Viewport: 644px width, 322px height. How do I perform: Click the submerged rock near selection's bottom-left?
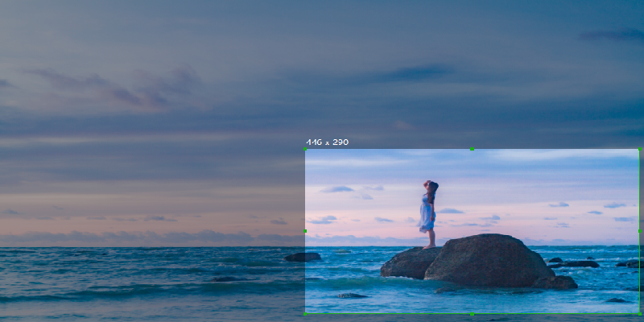351,295
